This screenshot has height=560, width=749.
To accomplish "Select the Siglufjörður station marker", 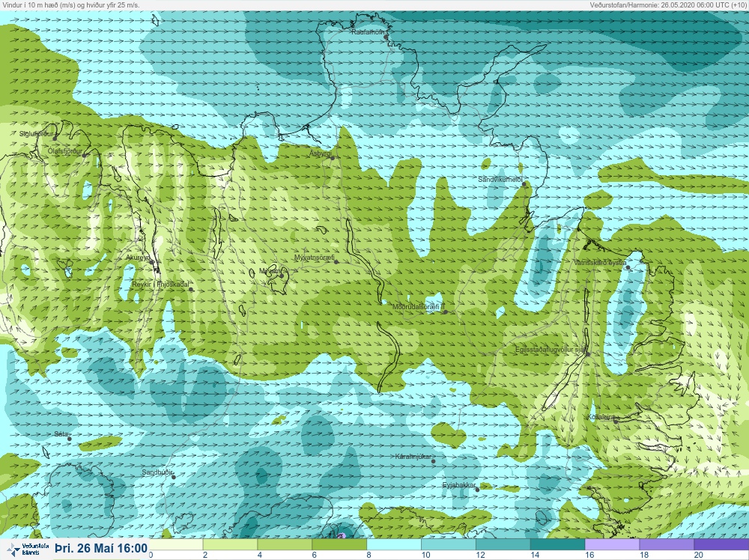I will coord(55,139).
